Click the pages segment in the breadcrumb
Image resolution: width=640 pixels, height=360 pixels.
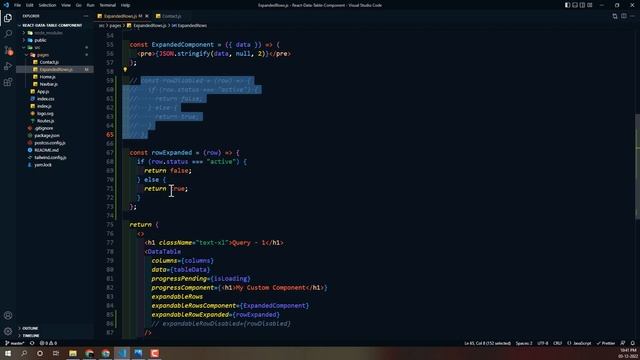point(115,25)
